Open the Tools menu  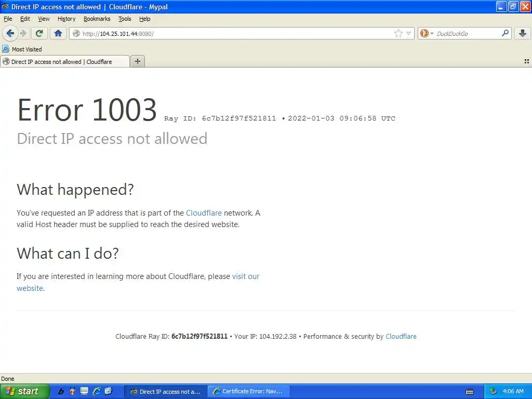click(x=125, y=19)
